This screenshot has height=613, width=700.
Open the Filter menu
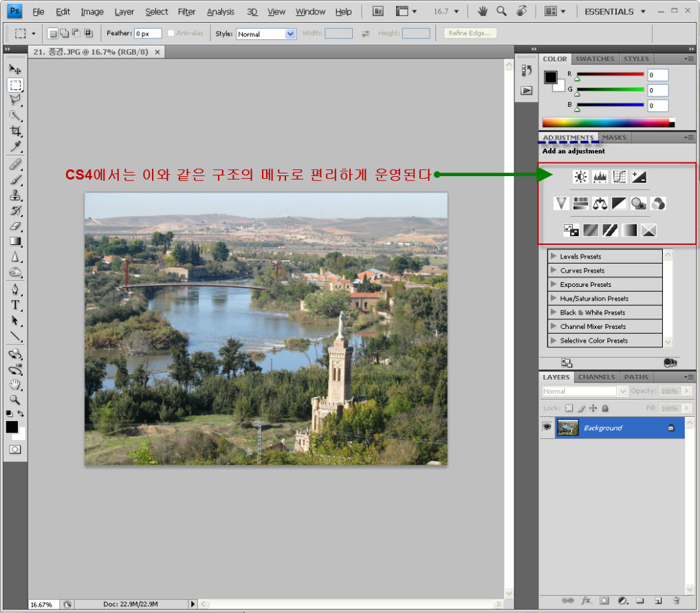pos(186,12)
